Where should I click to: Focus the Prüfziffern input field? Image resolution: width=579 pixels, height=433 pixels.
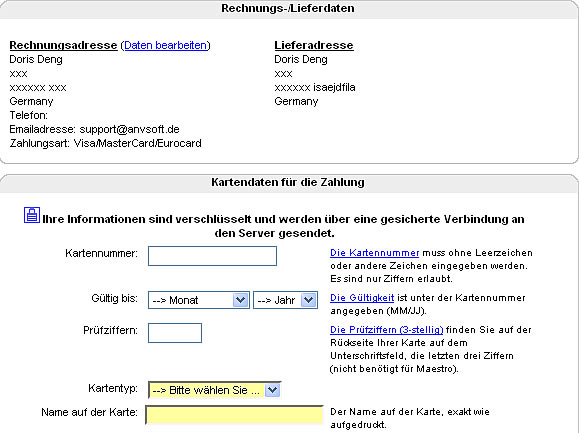(175, 333)
